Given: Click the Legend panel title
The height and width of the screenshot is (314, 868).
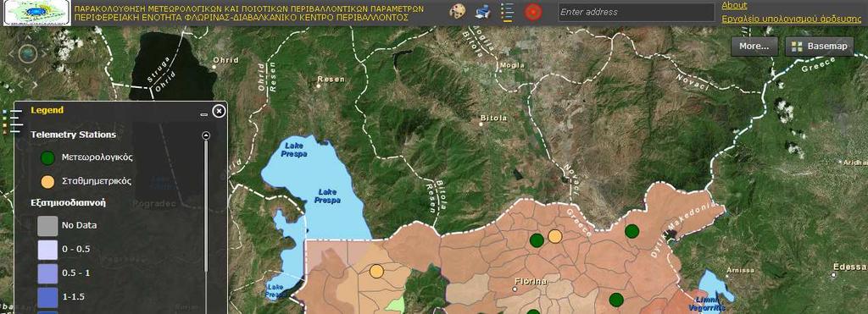Looking at the screenshot, I should (47, 110).
